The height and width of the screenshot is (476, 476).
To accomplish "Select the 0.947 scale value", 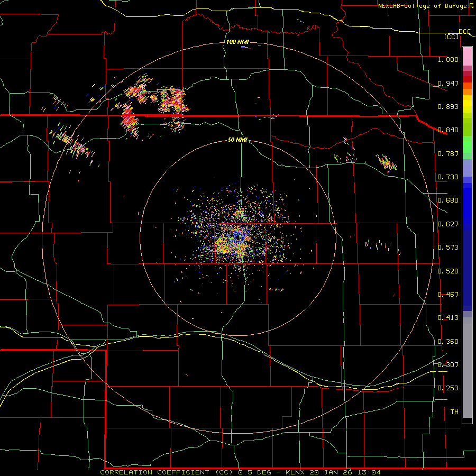I will click(x=448, y=83).
